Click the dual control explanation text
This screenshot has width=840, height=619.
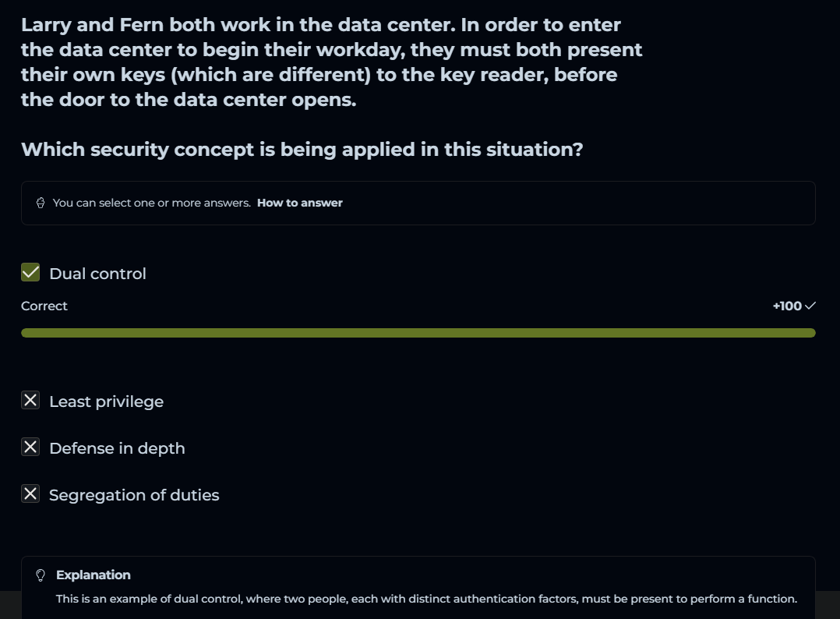click(426, 600)
